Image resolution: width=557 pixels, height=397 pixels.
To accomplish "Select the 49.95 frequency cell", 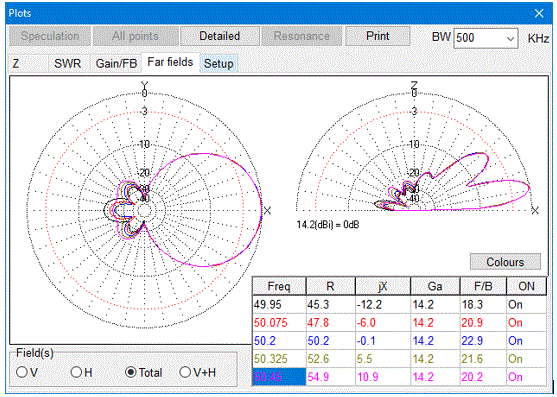I will tap(279, 305).
